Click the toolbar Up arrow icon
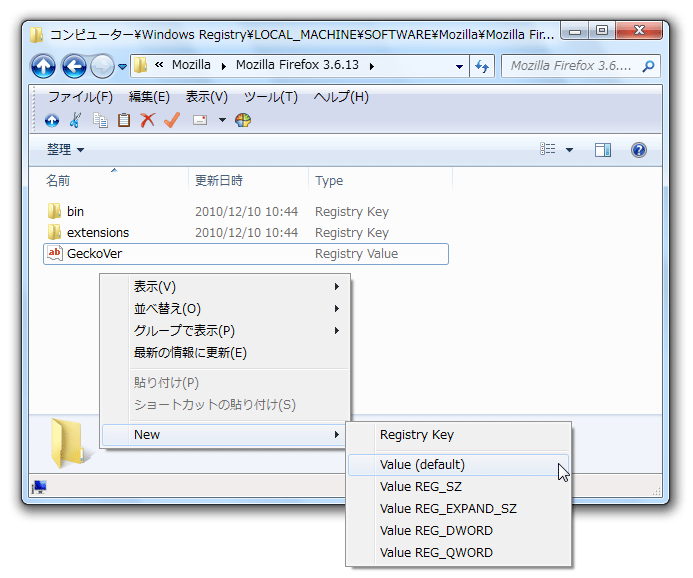 point(52,120)
